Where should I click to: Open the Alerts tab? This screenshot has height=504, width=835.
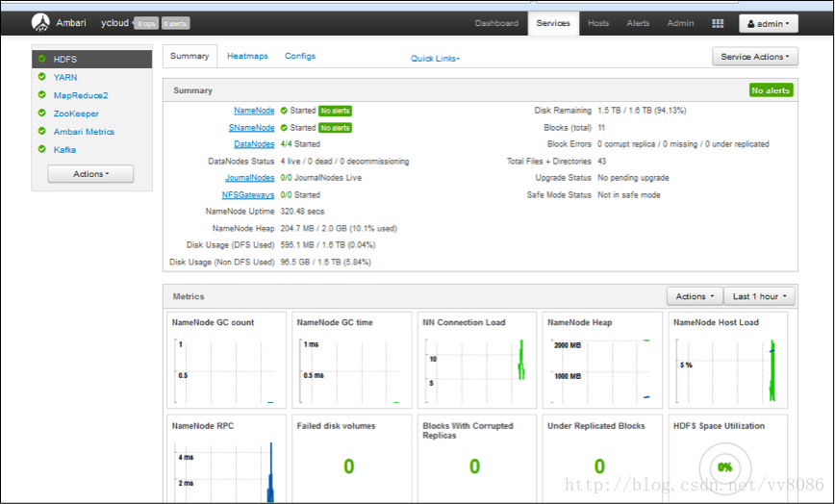[x=638, y=23]
